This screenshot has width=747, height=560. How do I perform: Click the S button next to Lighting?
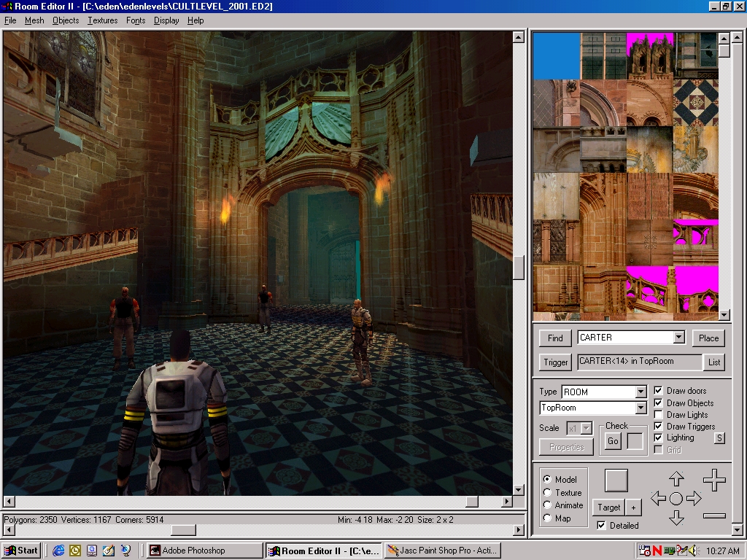(x=719, y=438)
